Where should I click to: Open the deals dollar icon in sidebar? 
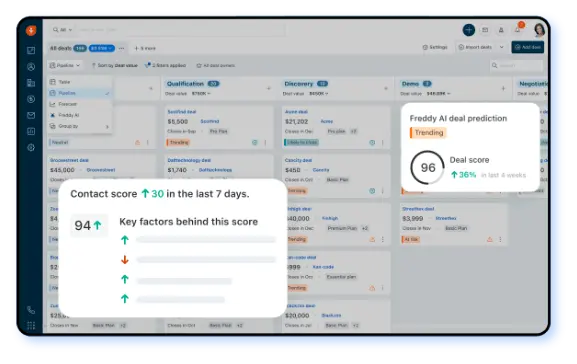(31, 99)
